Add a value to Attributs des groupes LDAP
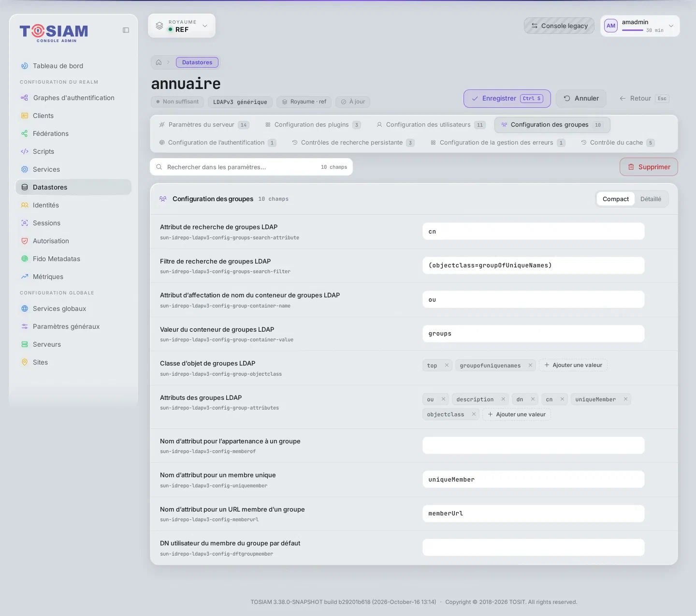 click(517, 414)
